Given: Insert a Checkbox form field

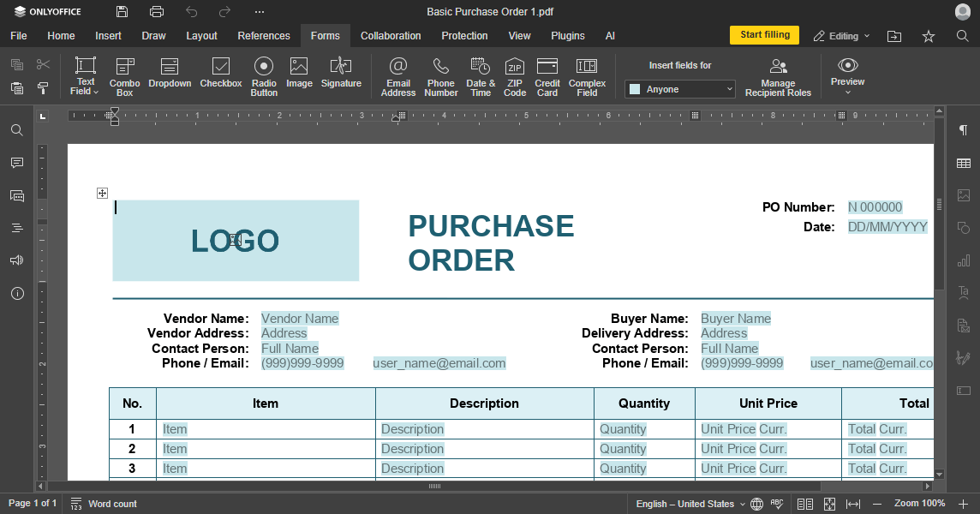Looking at the screenshot, I should coord(221,73).
